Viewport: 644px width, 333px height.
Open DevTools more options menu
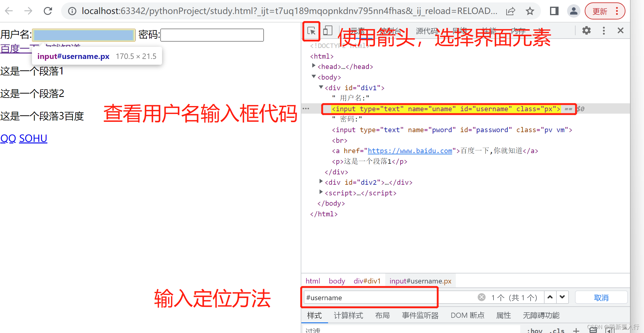(x=604, y=30)
